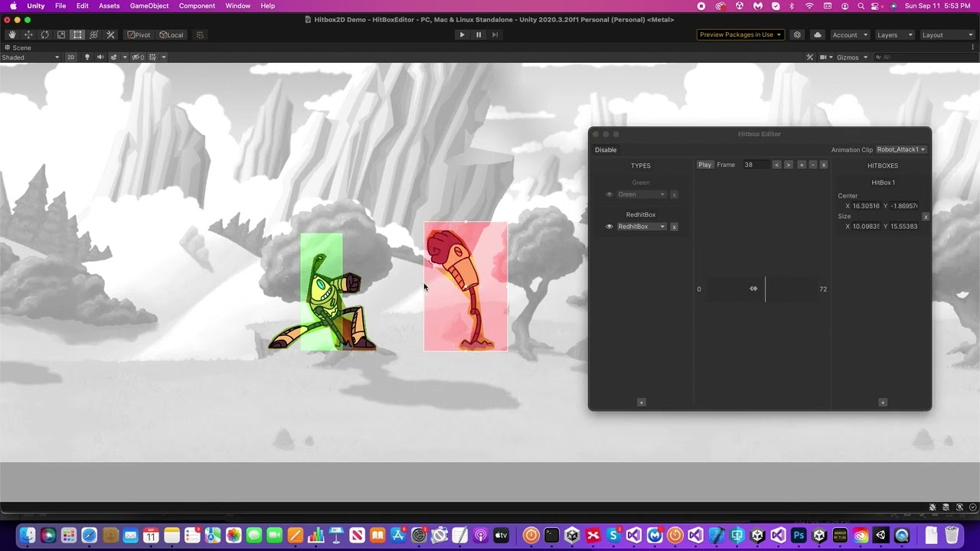Remove the Green type
This screenshot has height=551, width=980.
coord(674,194)
